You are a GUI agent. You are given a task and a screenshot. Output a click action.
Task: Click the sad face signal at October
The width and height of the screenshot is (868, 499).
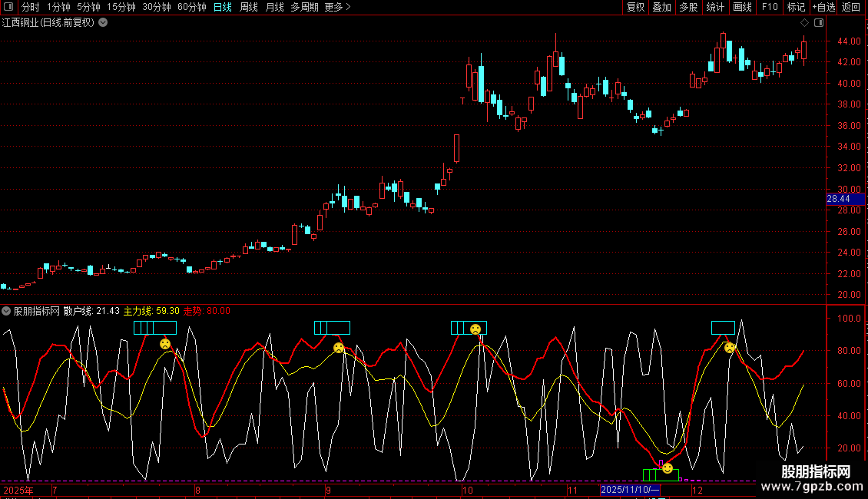(x=475, y=329)
